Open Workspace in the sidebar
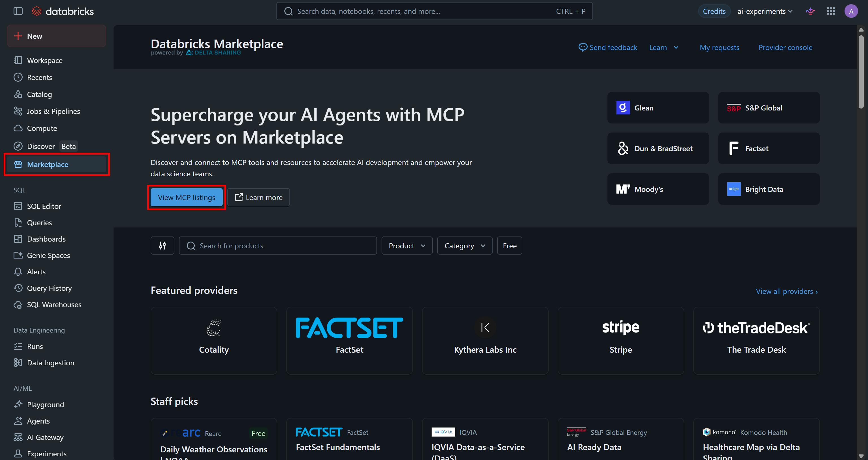The width and height of the screenshot is (868, 460). [57, 60]
